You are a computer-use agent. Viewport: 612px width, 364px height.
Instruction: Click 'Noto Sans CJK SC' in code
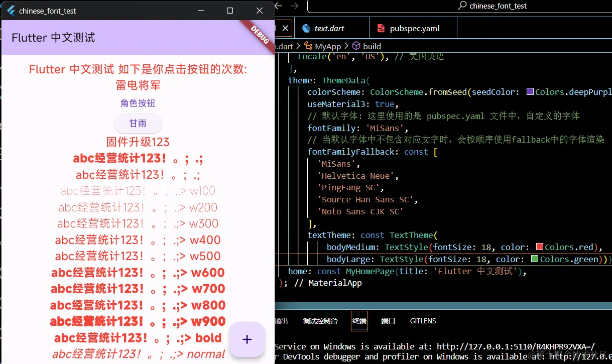point(360,211)
